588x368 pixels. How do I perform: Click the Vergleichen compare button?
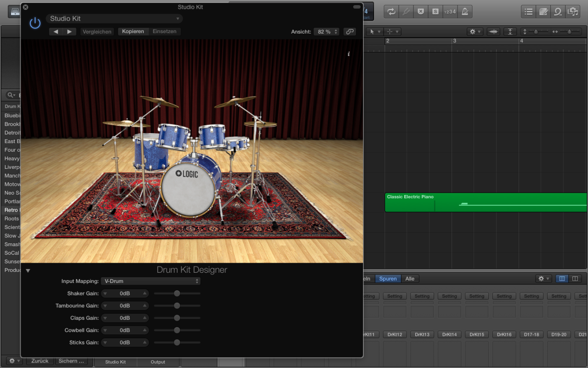pyautogui.click(x=97, y=32)
